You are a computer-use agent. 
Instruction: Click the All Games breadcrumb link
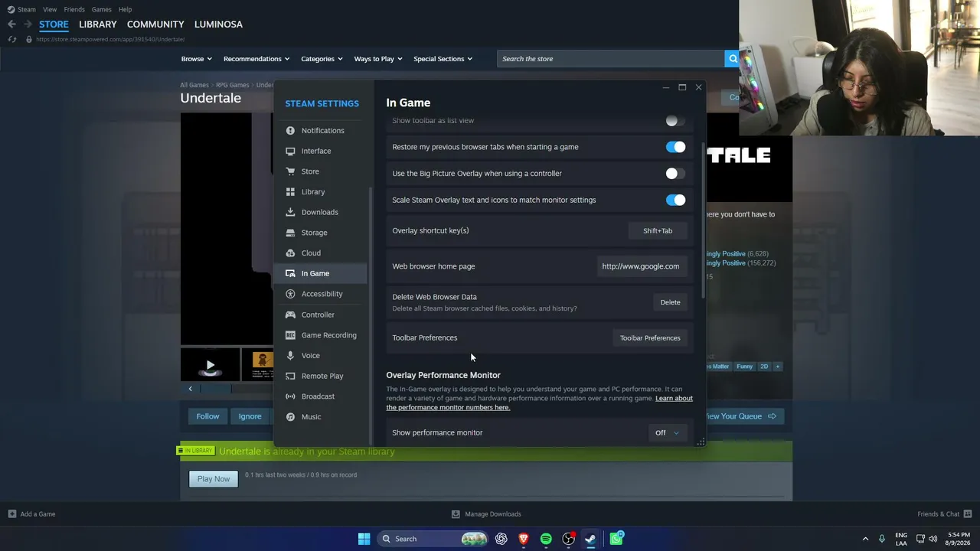coord(194,85)
